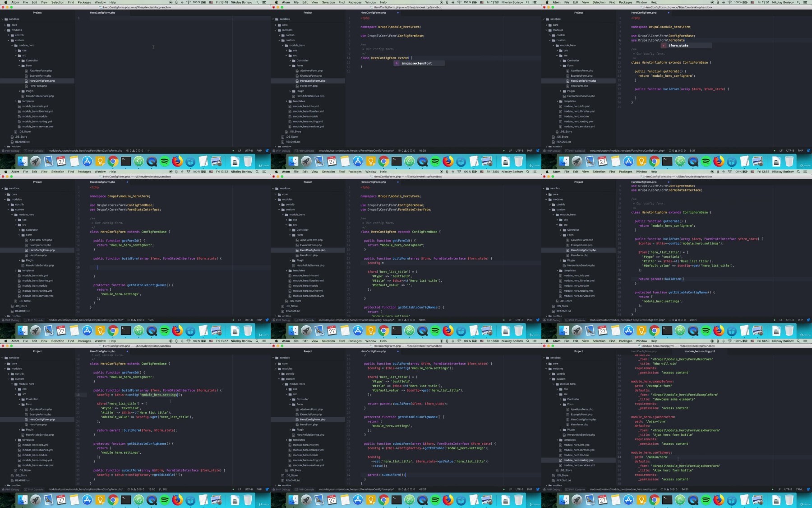Open Calendar in the 13:51 screenshot's dock
812x508 pixels.
(x=603, y=161)
